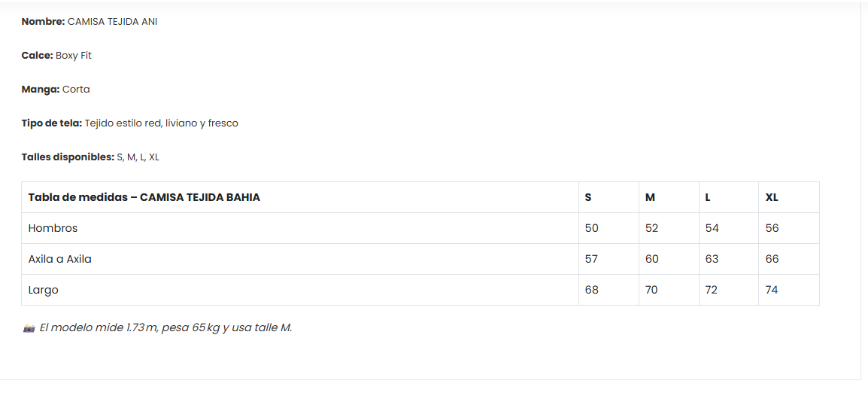
Task: Click the Hombros value 50 for size S
Action: (591, 228)
